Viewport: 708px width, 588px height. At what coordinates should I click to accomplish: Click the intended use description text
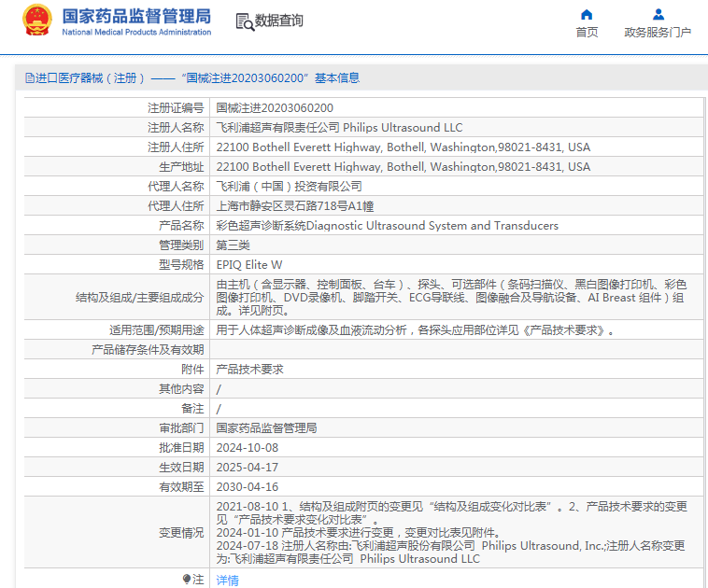[415, 330]
